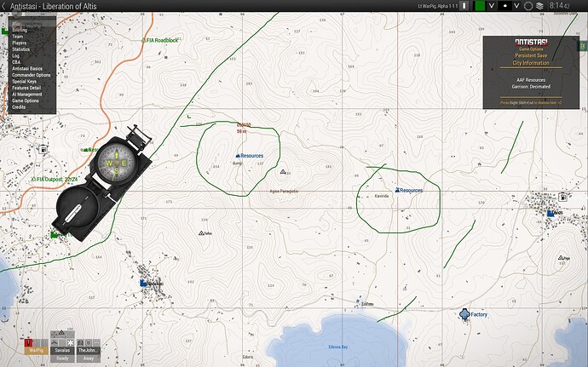Open Game Options in the left menu
This screenshot has height=367, width=588.
coord(25,100)
